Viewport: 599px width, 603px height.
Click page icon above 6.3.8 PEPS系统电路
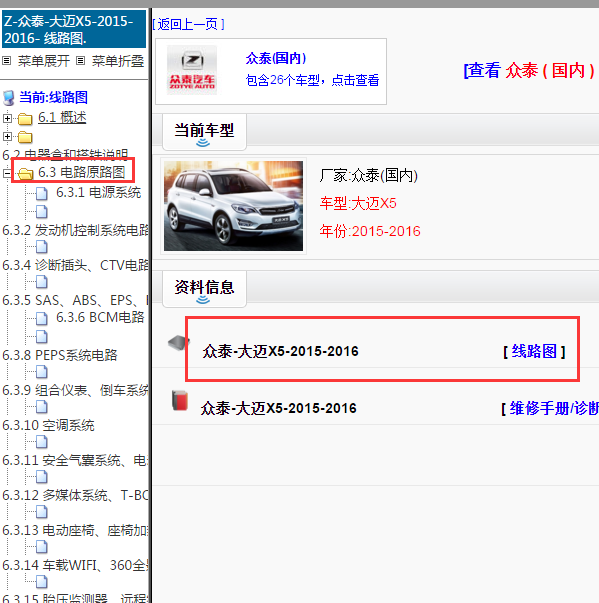point(42,336)
